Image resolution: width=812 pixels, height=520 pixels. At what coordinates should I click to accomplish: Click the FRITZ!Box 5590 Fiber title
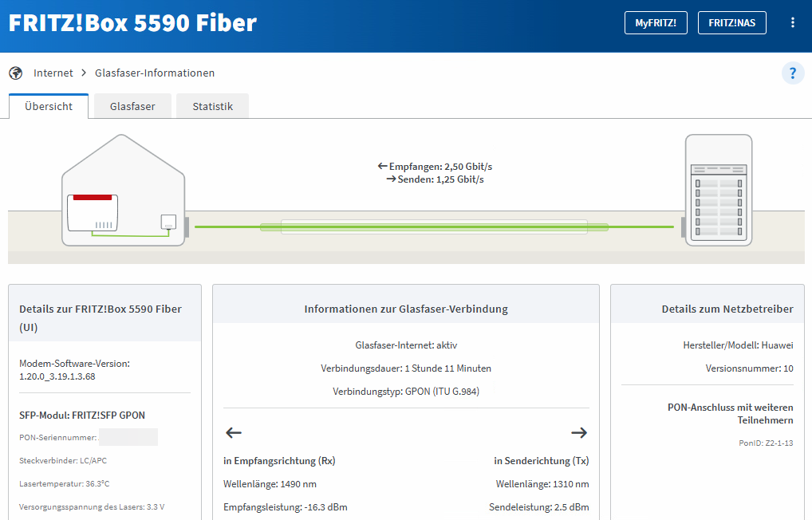click(x=132, y=23)
